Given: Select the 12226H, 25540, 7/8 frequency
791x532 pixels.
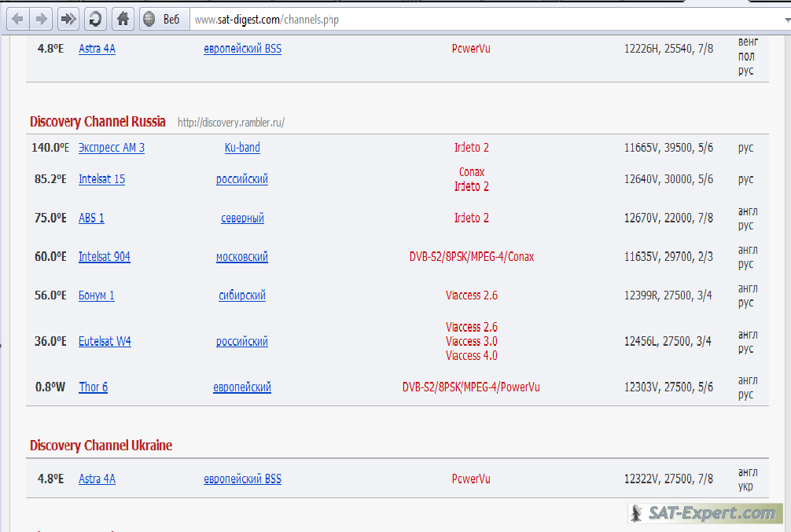Looking at the screenshot, I should tap(668, 49).
